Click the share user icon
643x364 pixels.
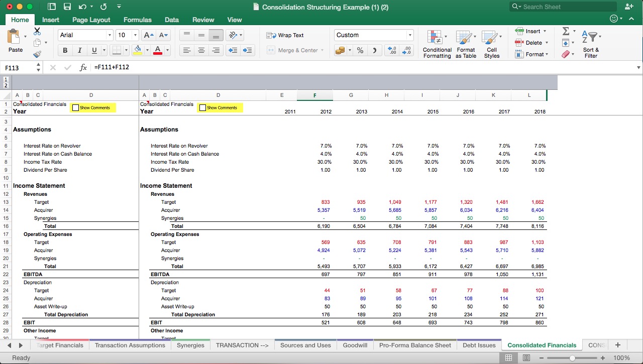point(629,7)
